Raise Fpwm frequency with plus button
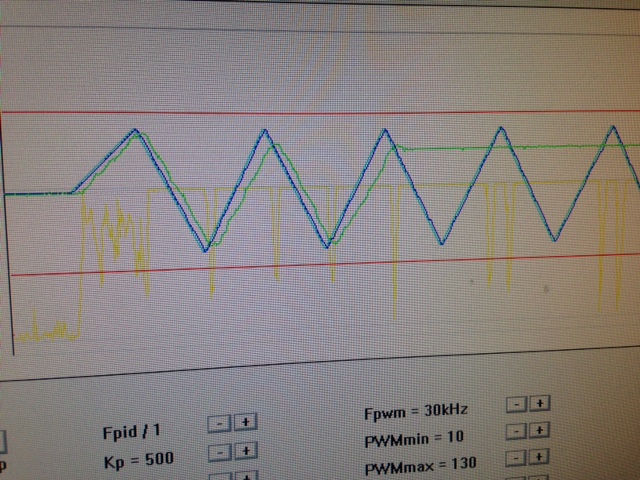Screen dimensions: 640x480 (x=540, y=403)
